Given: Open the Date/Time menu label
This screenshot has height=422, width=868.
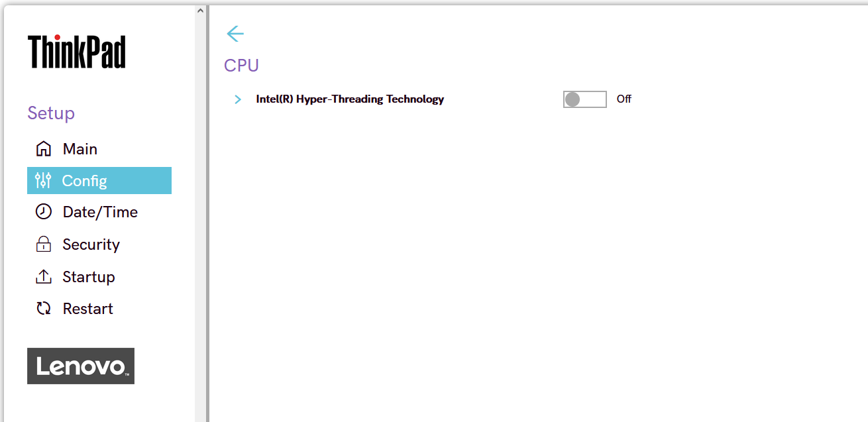Looking at the screenshot, I should 100,212.
